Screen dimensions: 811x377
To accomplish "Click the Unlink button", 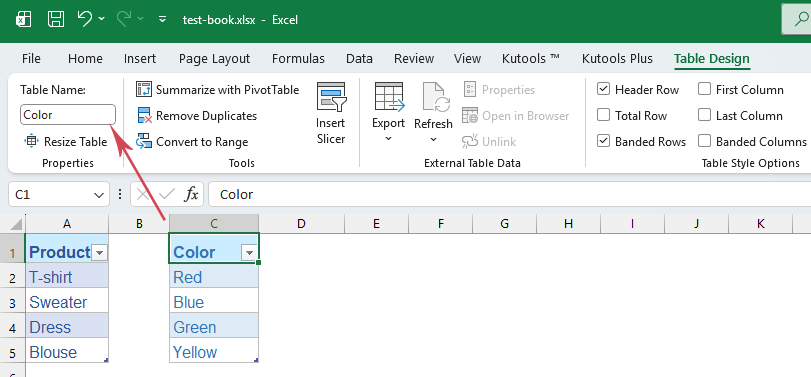I will coord(489,142).
